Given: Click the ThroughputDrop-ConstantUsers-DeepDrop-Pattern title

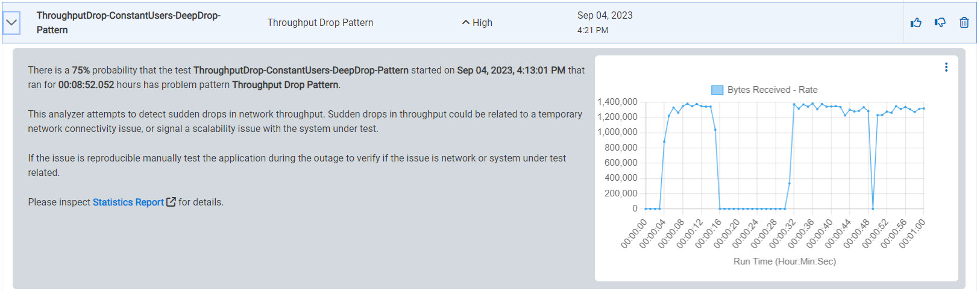Looking at the screenshot, I should pos(128,23).
